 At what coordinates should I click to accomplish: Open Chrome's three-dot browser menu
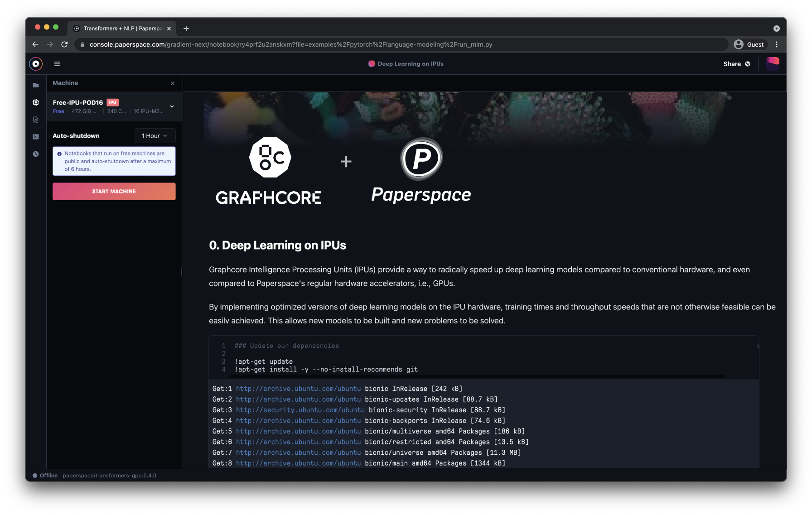tap(777, 44)
